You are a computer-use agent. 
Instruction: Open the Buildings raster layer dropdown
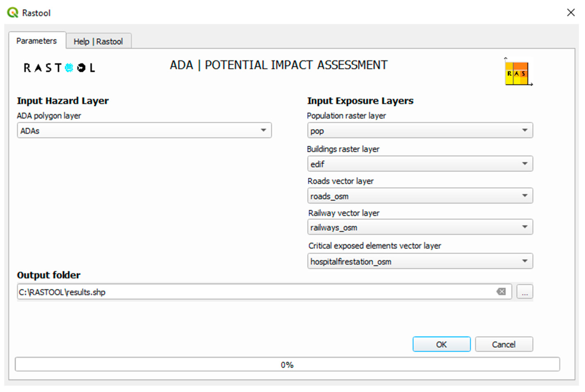point(525,164)
